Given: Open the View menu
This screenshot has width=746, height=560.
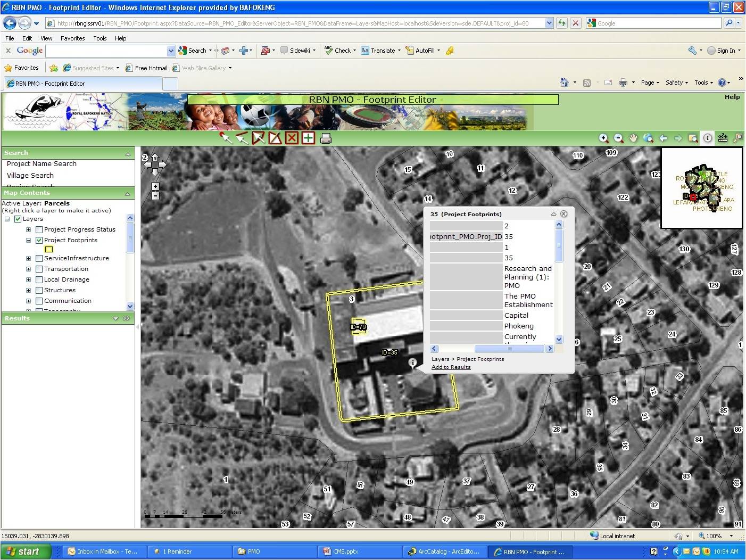Looking at the screenshot, I should 46,38.
